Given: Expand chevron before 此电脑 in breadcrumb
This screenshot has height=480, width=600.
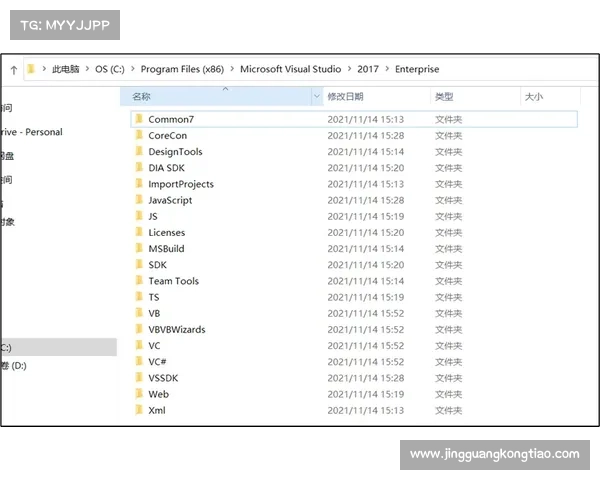Looking at the screenshot, I should (44, 69).
